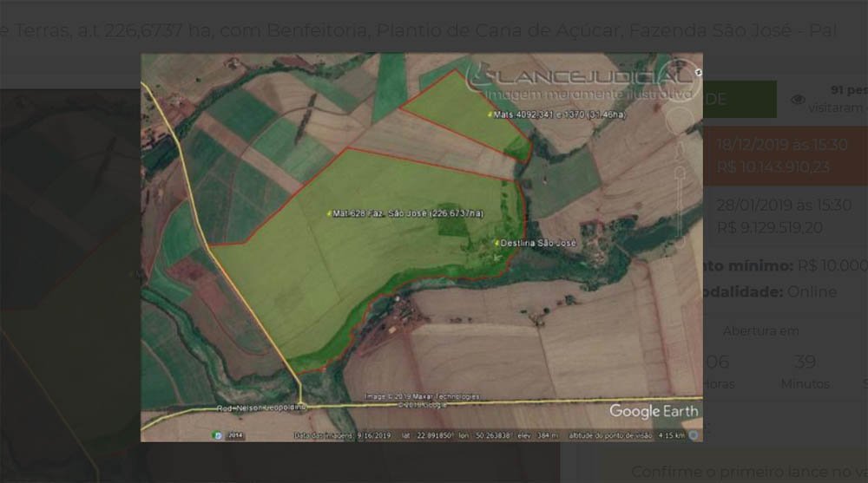Click the yellow pin beside Mats 4092,341
Screen dimensions: 868x483
pos(490,114)
